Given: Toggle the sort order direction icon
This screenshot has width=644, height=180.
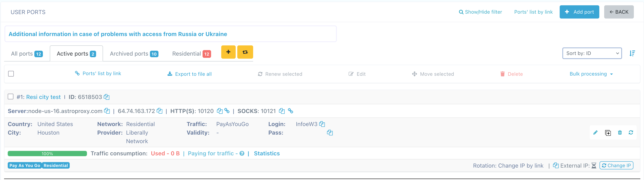Looking at the screenshot, I should pyautogui.click(x=632, y=53).
